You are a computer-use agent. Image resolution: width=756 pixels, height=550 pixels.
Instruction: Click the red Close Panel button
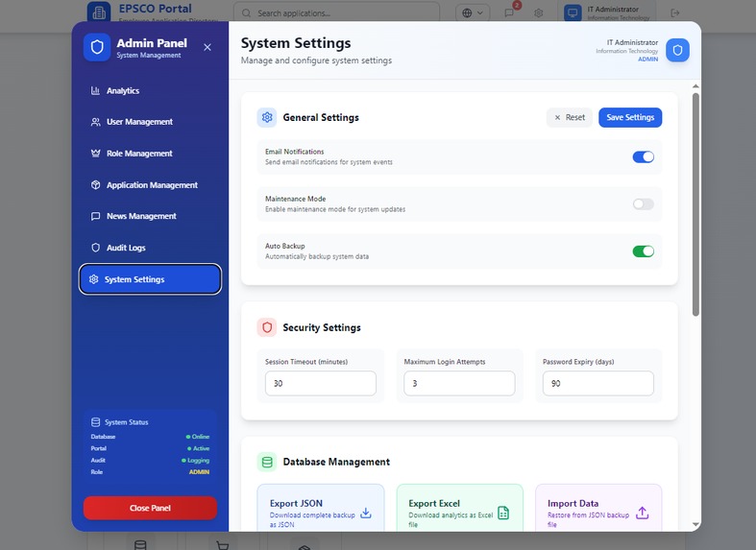click(x=150, y=508)
